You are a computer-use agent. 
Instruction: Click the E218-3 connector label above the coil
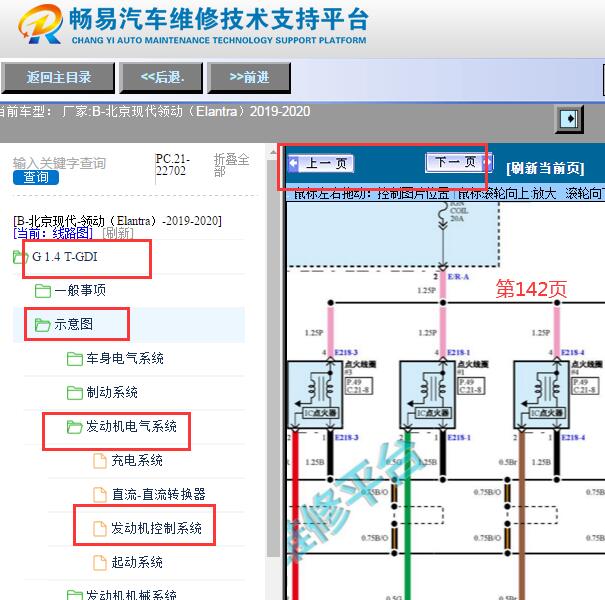tap(346, 352)
